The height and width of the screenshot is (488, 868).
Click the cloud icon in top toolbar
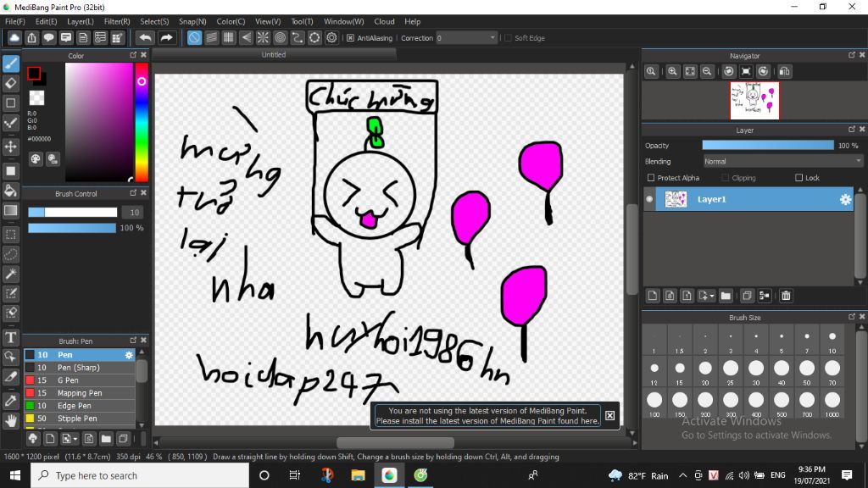(14, 37)
